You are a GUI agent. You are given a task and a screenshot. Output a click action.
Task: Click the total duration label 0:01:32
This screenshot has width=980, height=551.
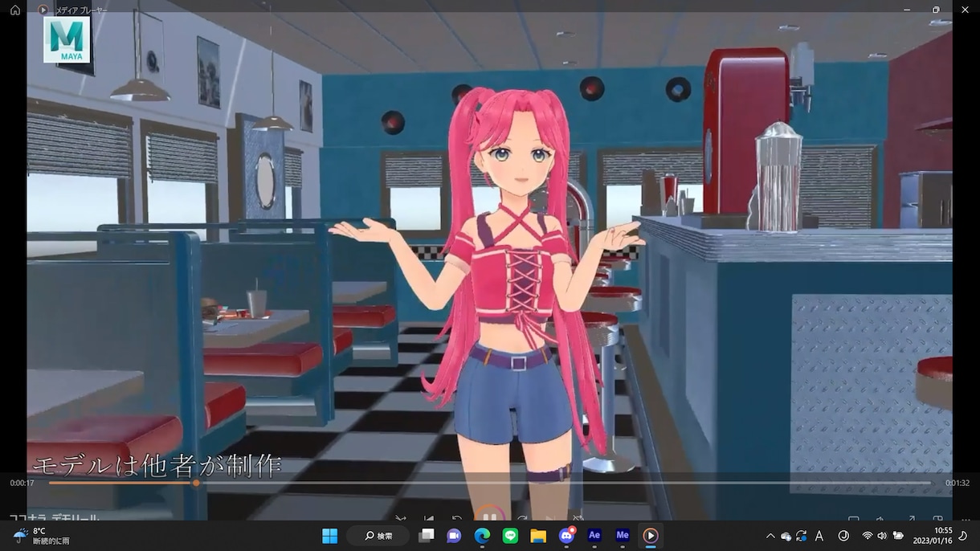pos(958,483)
